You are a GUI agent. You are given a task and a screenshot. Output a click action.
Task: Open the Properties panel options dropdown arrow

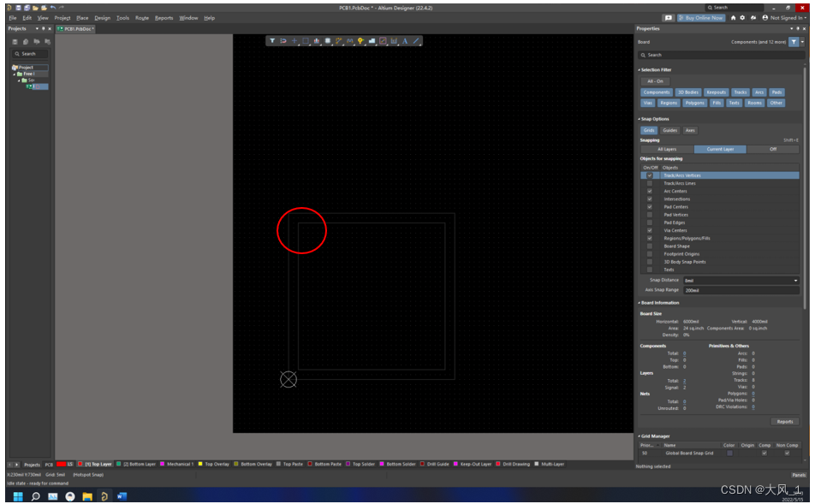point(791,28)
